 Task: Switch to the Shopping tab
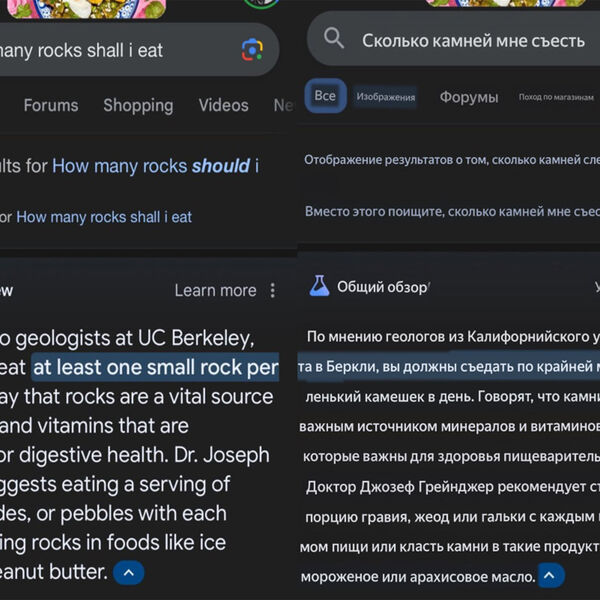pyautogui.click(x=138, y=105)
